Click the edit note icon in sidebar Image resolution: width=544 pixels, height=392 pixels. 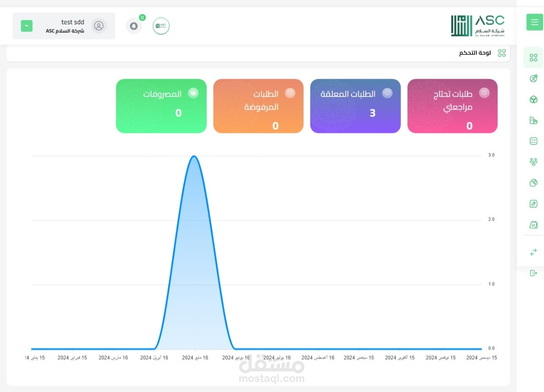533,204
